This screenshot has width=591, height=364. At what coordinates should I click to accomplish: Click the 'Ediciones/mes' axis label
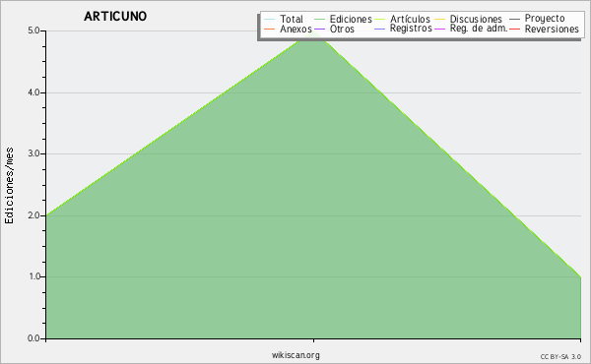click(x=9, y=186)
